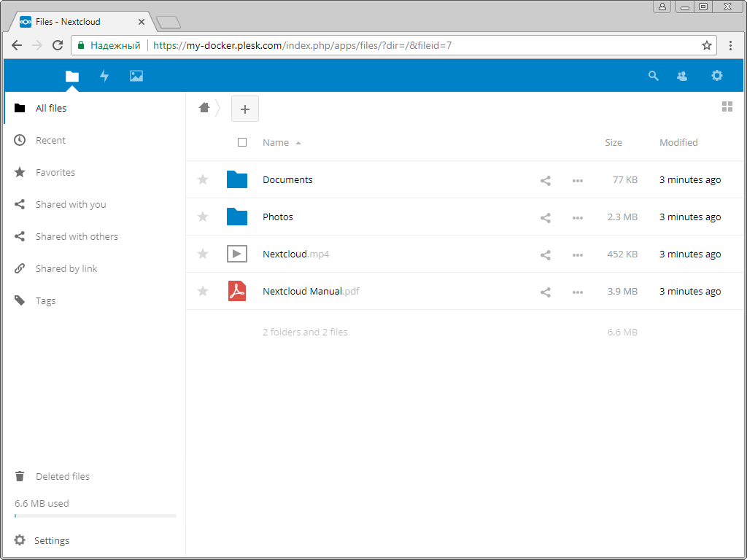The width and height of the screenshot is (747, 560).
Task: Share the Photos folder
Action: click(x=546, y=217)
